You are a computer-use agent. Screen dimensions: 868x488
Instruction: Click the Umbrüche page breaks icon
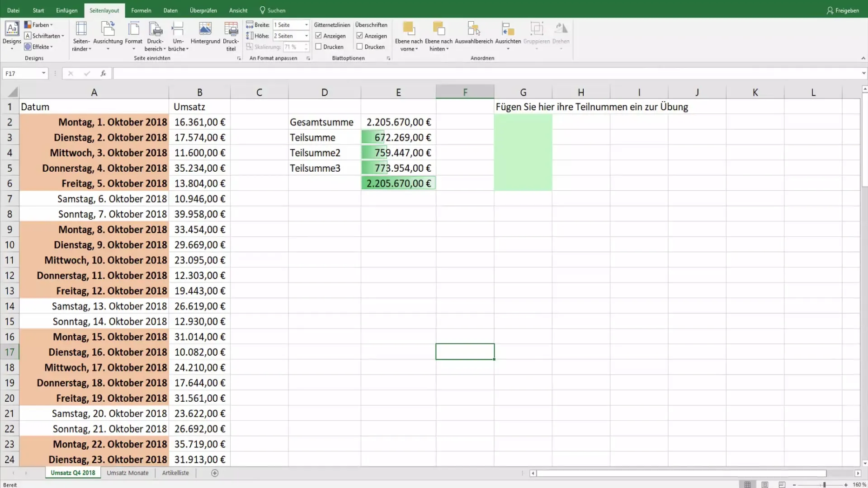[x=178, y=29]
